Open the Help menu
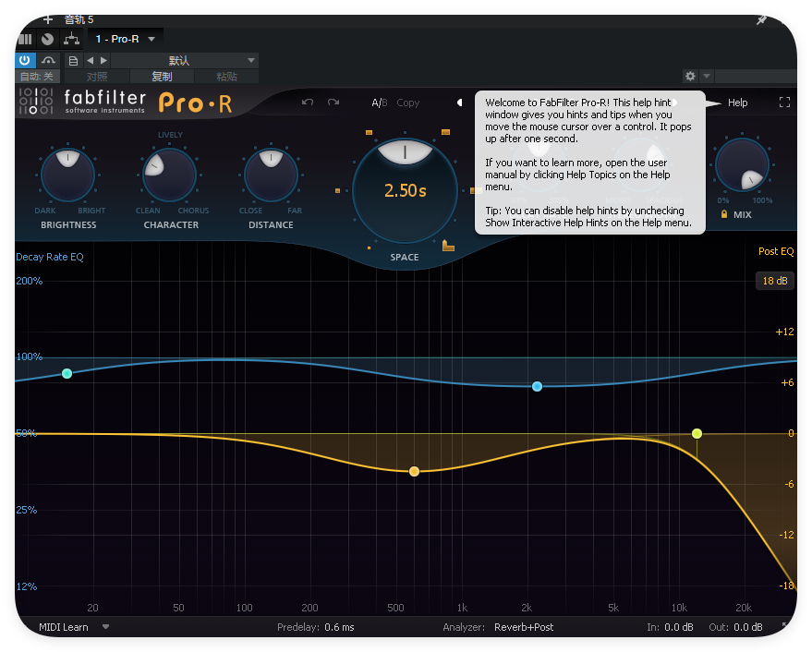Image resolution: width=812 pixels, height=652 pixels. coord(737,103)
